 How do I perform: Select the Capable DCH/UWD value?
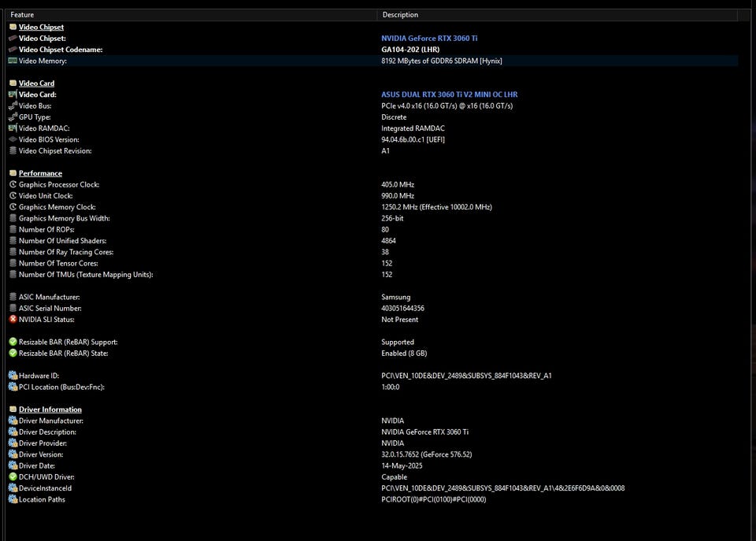(395, 477)
